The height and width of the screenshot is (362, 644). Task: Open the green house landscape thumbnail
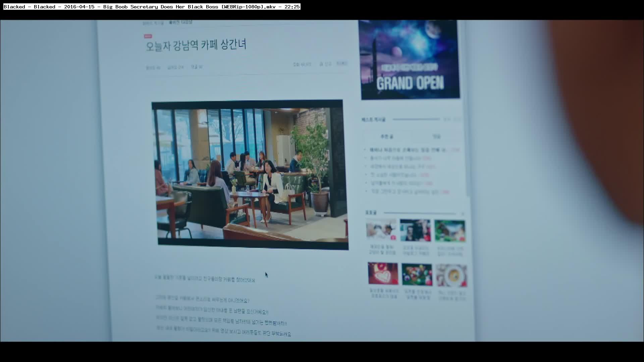click(x=450, y=231)
